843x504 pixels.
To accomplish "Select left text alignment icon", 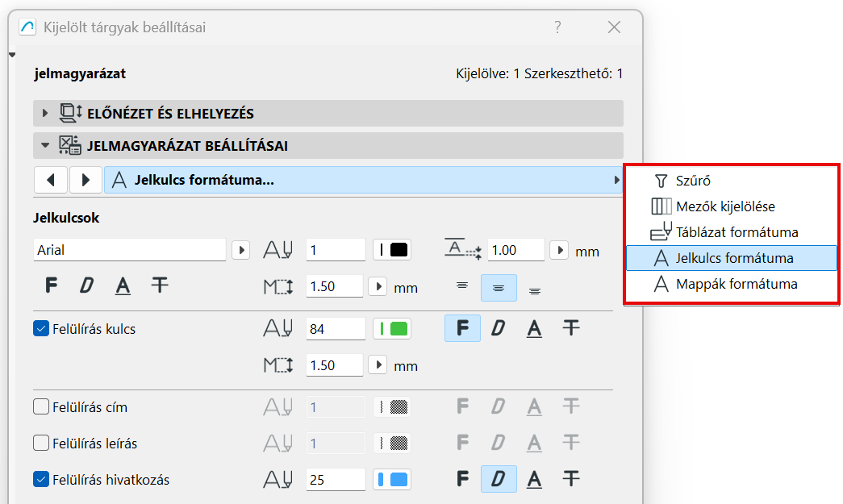I will tap(462, 285).
